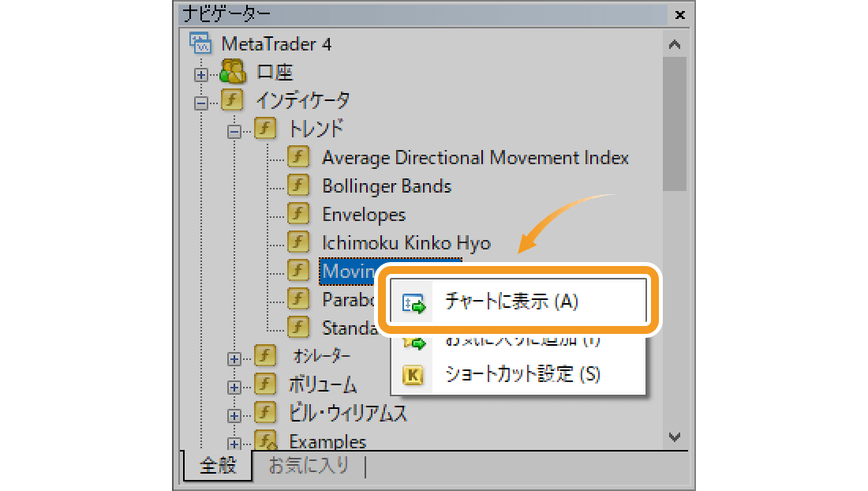Expand the 口座 tree node
The height and width of the screenshot is (491, 868).
201,74
